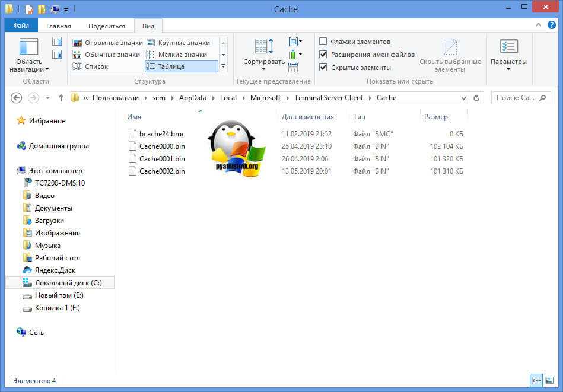The height and width of the screenshot is (392, 563).
Task: Uncheck Hidden items (Скрытые элементы) checkbox
Action: pyautogui.click(x=323, y=68)
